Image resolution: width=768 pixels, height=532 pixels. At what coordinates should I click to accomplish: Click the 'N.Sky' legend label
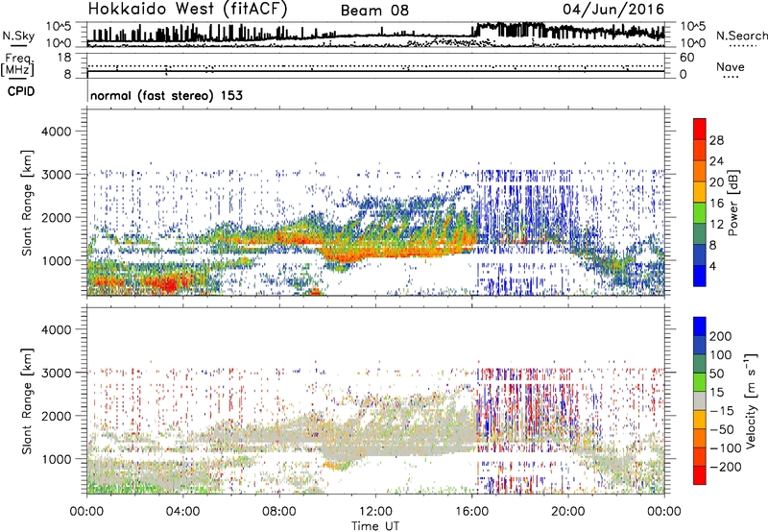tap(18, 36)
